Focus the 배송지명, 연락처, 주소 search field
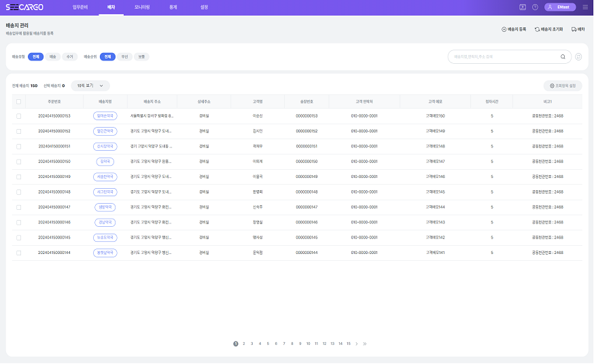 tap(503, 57)
